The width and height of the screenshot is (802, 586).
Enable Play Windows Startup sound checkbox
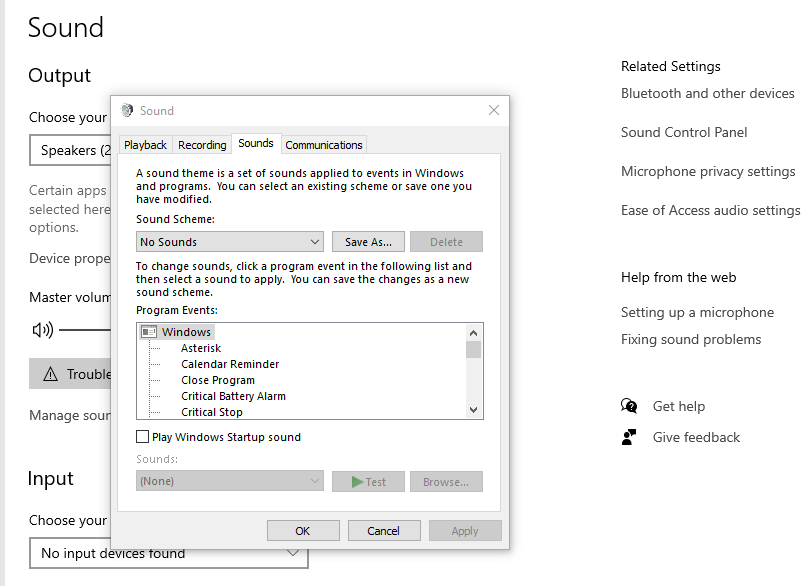click(x=142, y=437)
